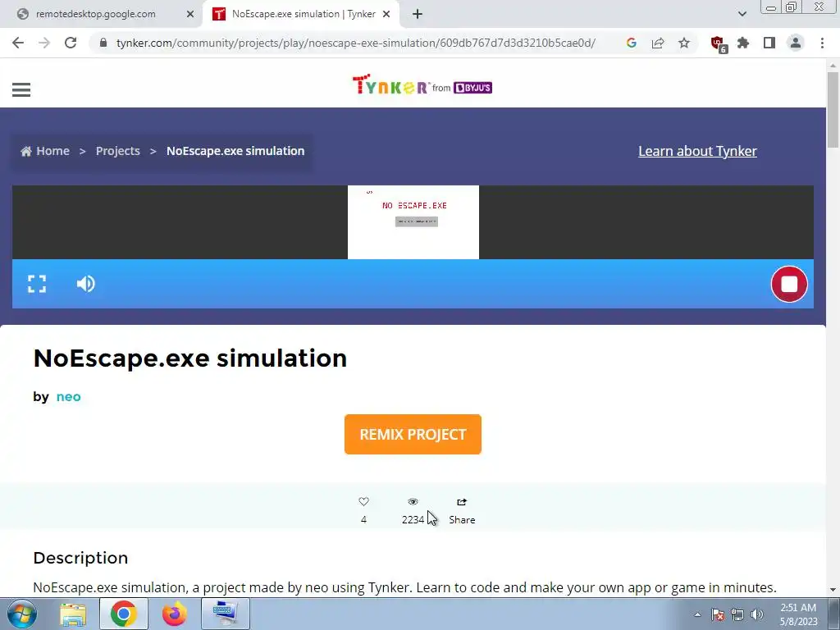
Task: Like the project with the heart icon
Action: (363, 502)
